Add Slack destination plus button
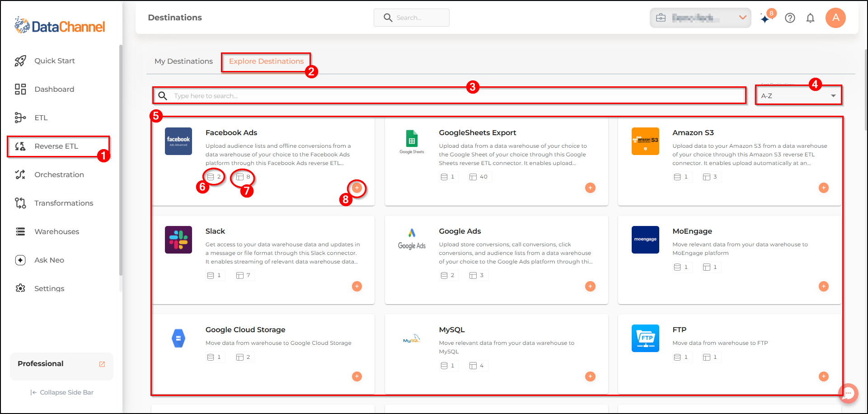The width and height of the screenshot is (868, 414). 357,286
